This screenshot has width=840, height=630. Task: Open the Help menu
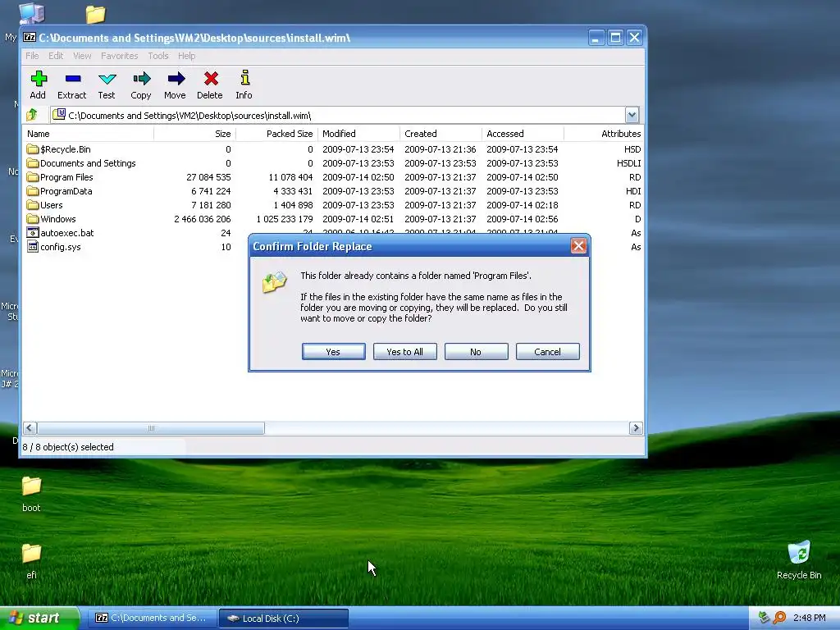pyautogui.click(x=186, y=56)
